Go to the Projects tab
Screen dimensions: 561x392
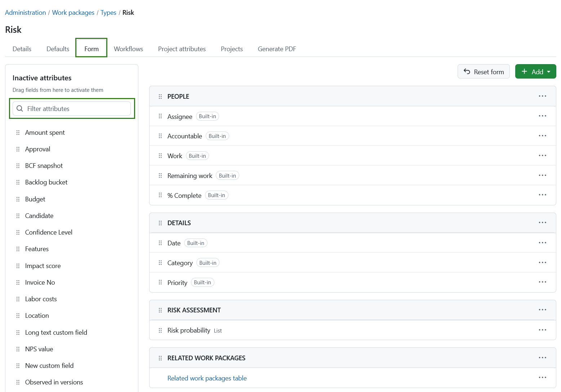click(x=232, y=49)
